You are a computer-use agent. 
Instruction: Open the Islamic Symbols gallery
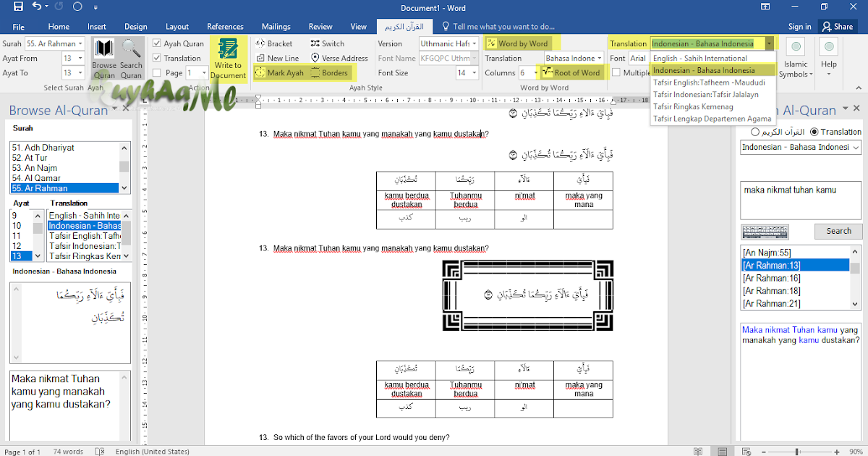pos(796,59)
